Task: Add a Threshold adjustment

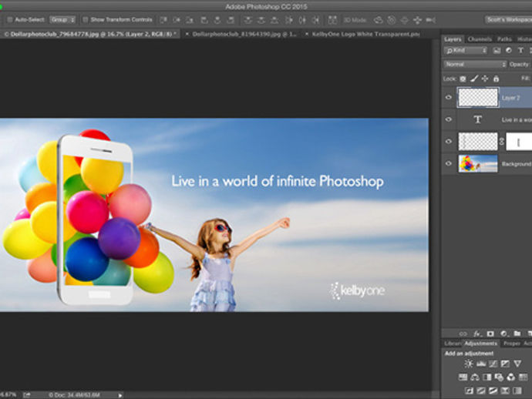Action: [x=493, y=391]
